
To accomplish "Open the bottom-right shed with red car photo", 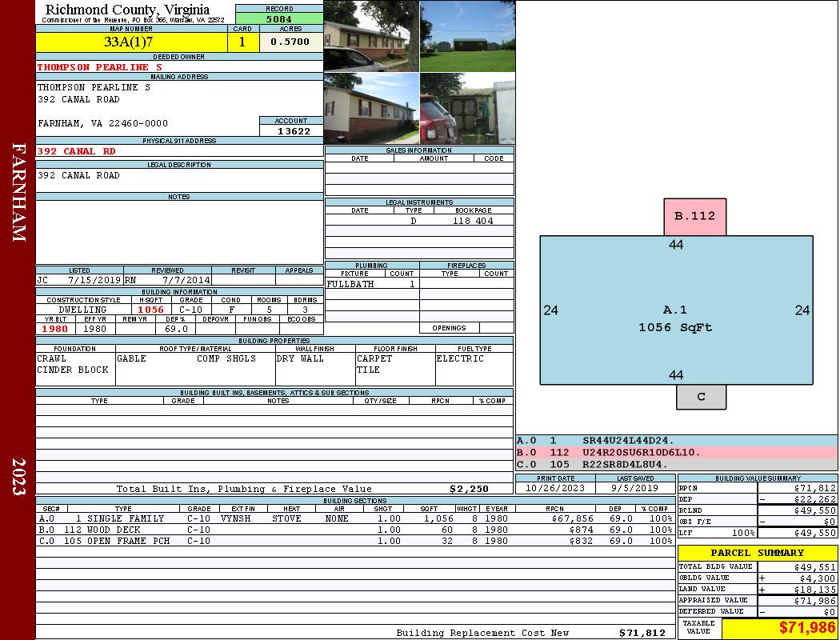I will [468, 109].
